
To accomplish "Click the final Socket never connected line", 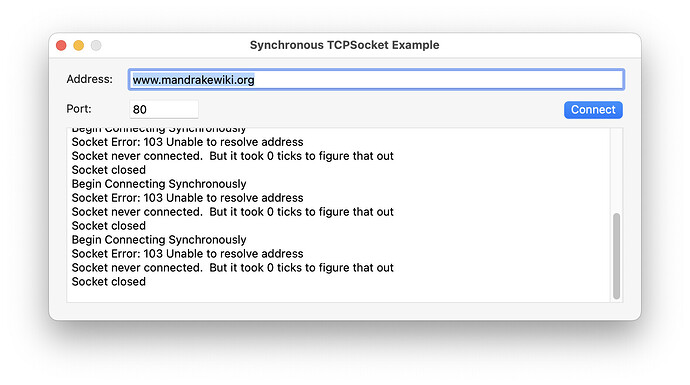I will (232, 268).
